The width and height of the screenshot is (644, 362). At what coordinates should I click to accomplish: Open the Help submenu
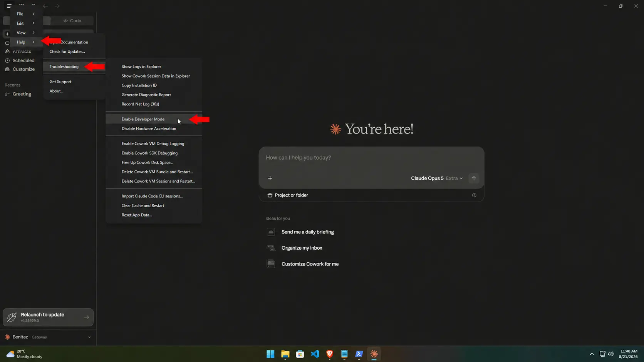[x=26, y=42]
